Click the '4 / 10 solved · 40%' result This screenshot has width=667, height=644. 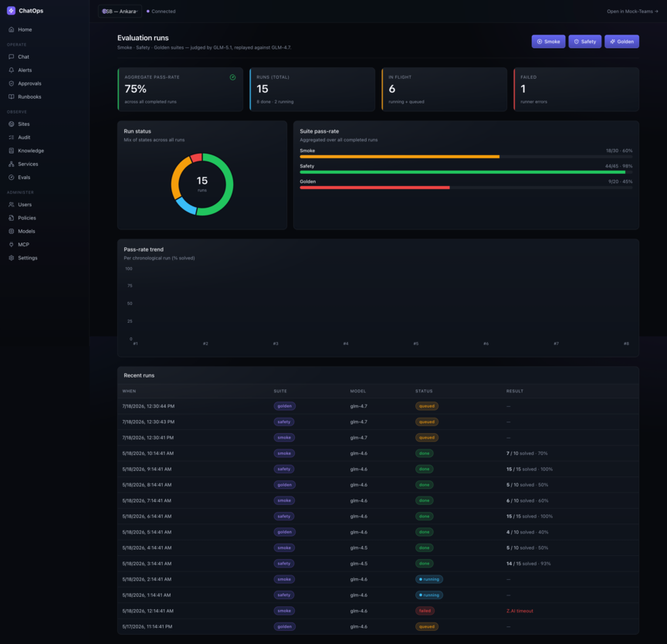tap(527, 532)
